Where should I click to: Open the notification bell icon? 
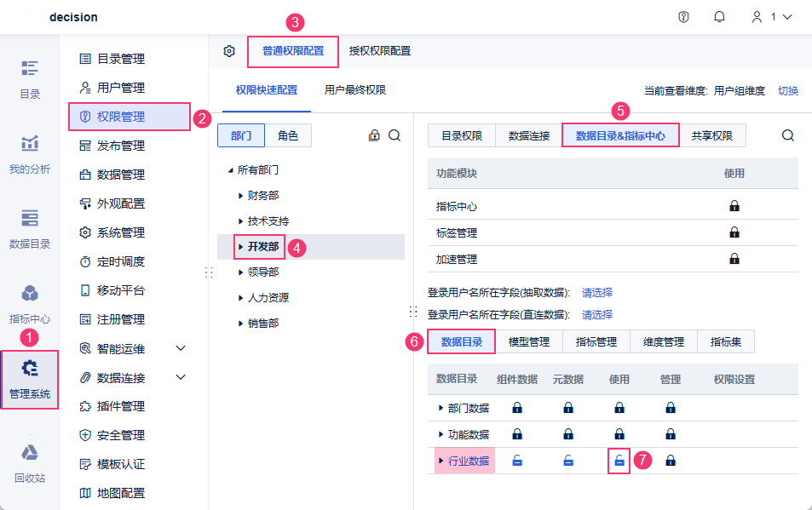(x=719, y=17)
